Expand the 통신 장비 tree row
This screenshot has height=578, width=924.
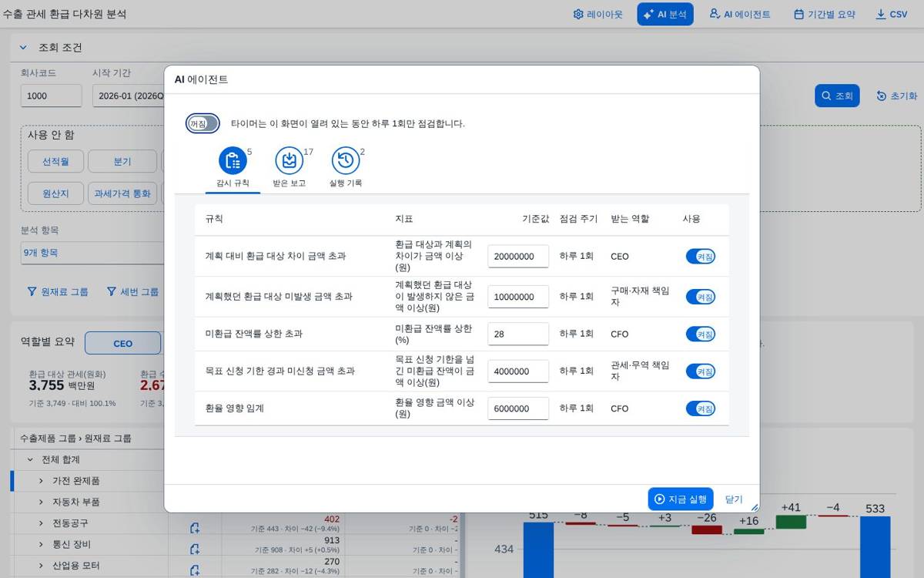(41, 544)
